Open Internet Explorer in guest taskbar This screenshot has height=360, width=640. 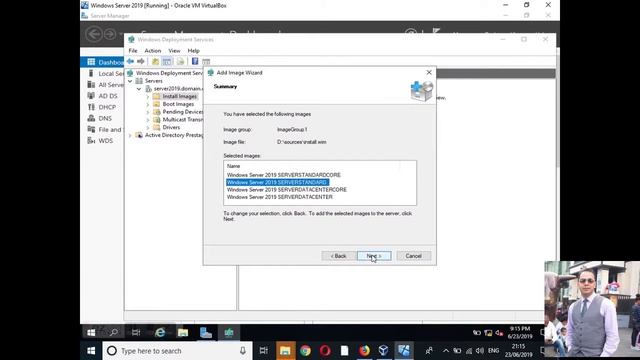[160, 333]
